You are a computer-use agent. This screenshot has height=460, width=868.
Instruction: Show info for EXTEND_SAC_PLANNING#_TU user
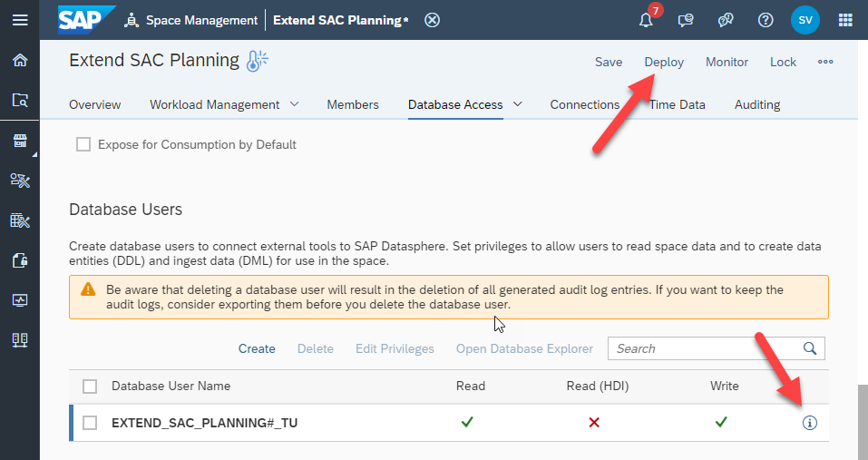(x=809, y=423)
